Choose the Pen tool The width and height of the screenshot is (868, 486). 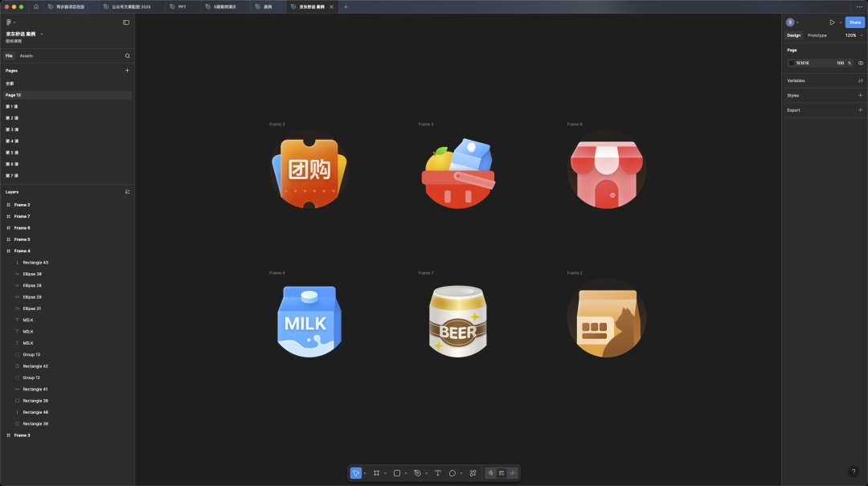(417, 473)
